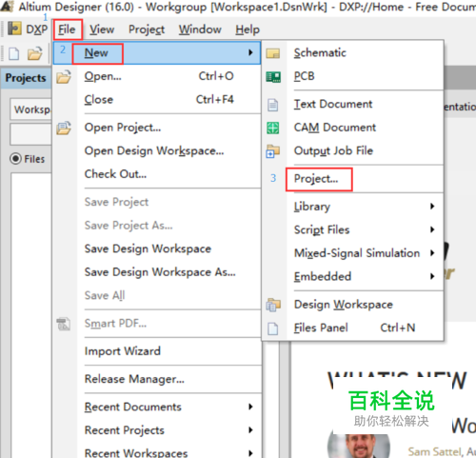Open the View menu

coord(102,30)
